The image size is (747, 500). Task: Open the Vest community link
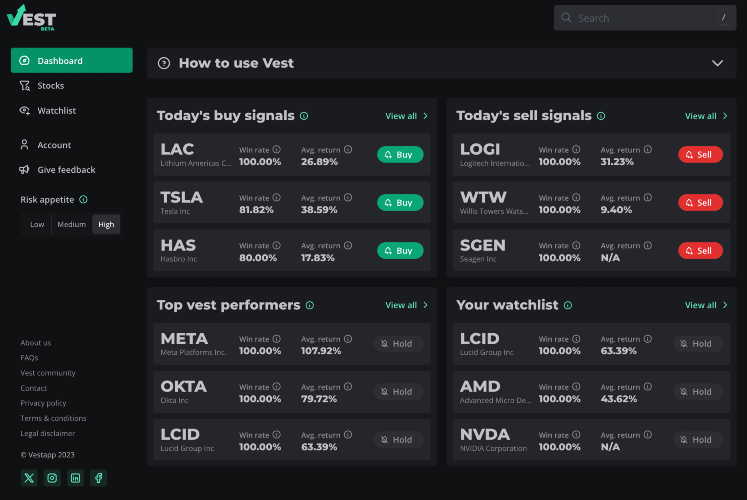click(48, 373)
